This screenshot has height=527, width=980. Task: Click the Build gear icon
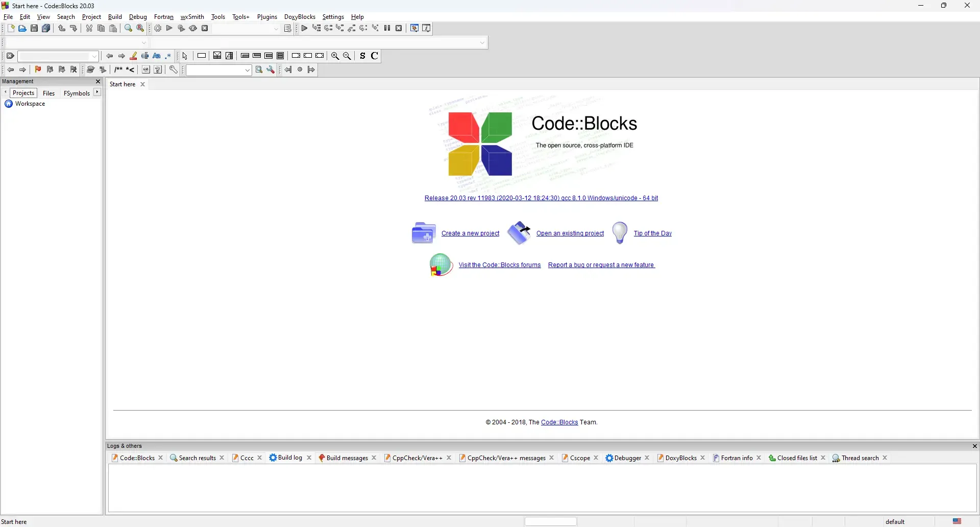pos(158,29)
